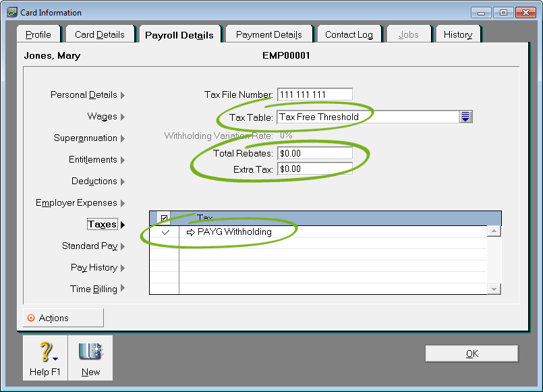Open the Tax Table selection list icon
The width and height of the screenshot is (543, 392).
click(x=465, y=116)
